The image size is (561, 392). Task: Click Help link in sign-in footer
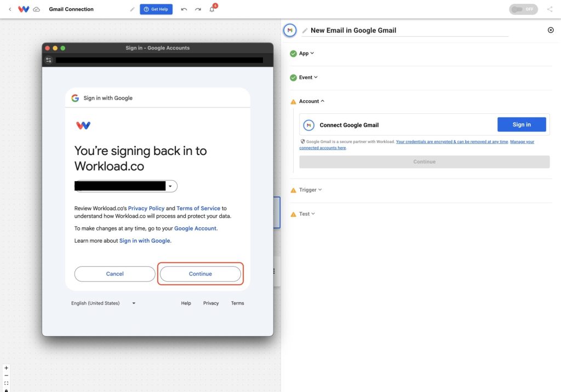tap(186, 303)
